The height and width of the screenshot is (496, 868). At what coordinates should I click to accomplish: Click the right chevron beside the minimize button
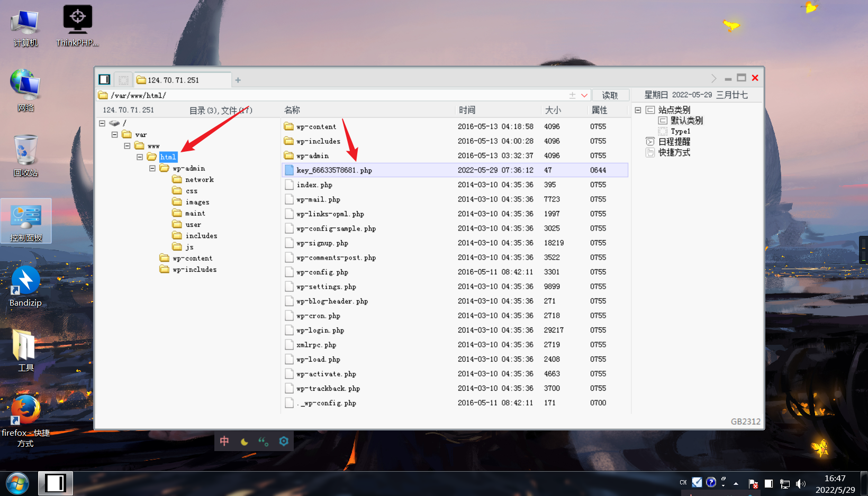click(713, 78)
